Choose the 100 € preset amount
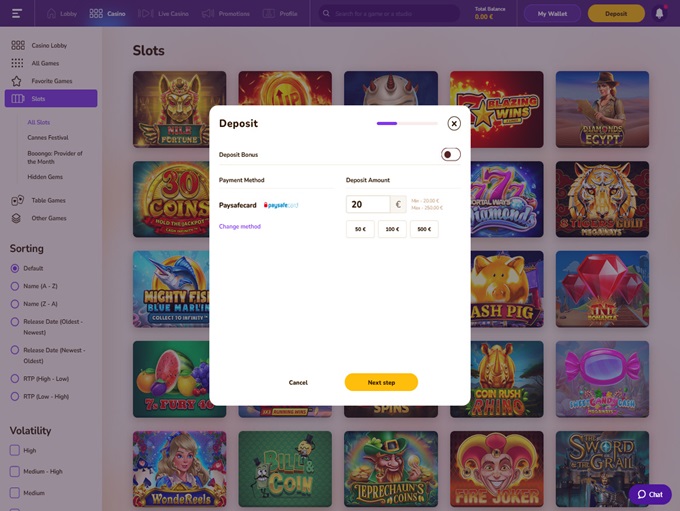 (x=392, y=229)
